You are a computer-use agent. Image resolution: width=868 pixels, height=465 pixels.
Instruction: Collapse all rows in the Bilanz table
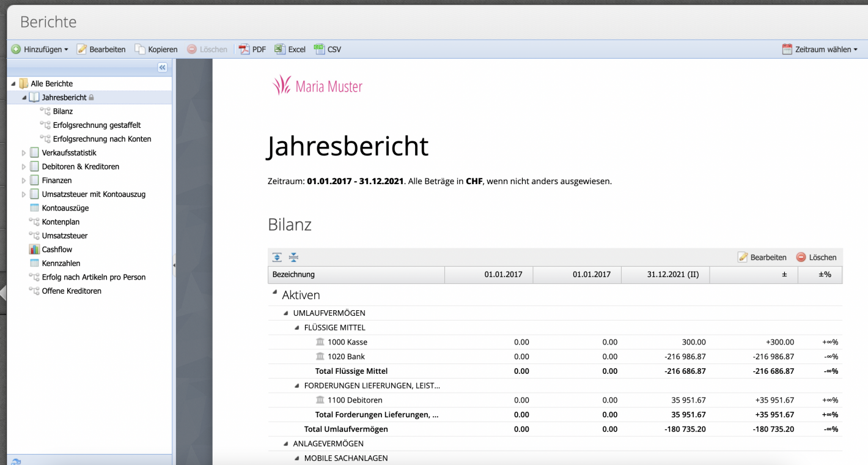293,257
